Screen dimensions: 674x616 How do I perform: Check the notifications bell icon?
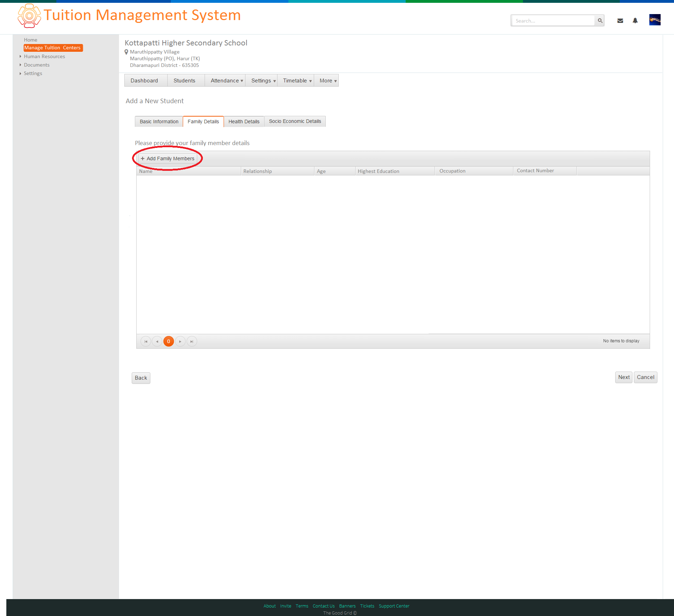[635, 21]
